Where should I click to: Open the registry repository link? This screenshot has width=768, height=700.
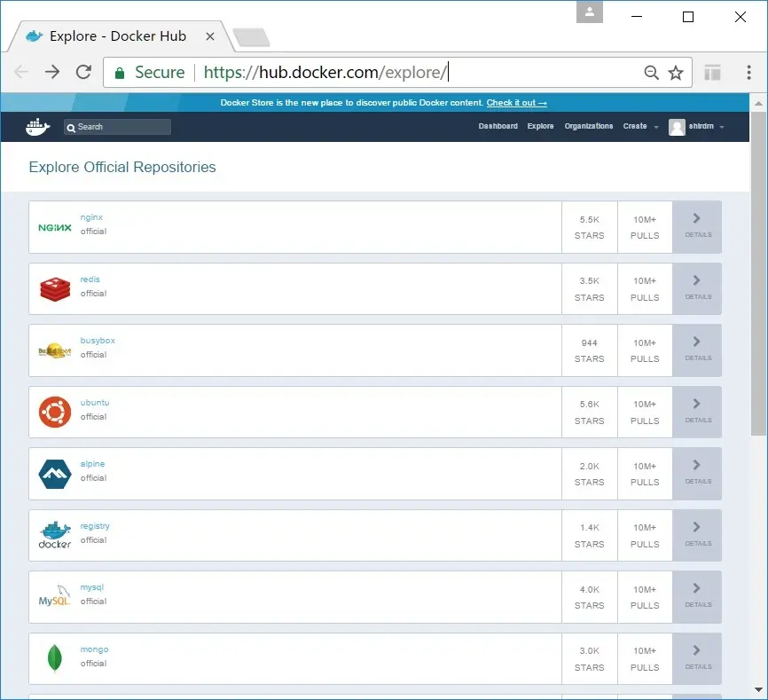point(95,526)
